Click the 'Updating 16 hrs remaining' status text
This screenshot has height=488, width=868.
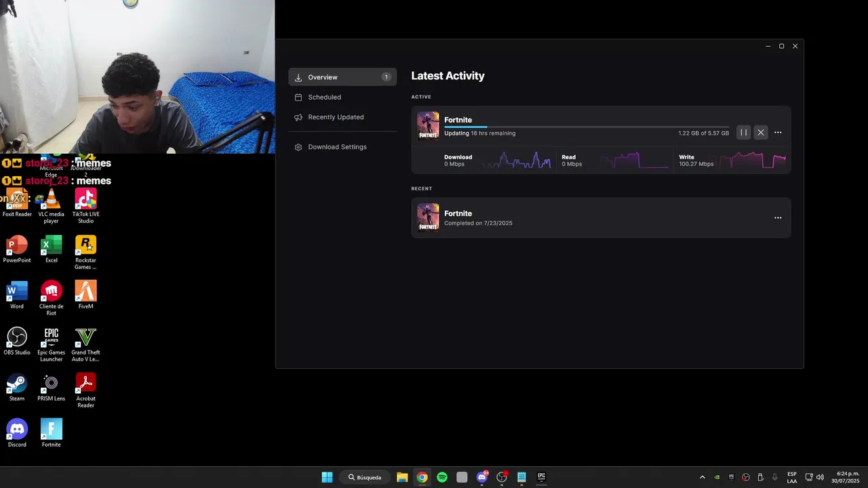(479, 134)
